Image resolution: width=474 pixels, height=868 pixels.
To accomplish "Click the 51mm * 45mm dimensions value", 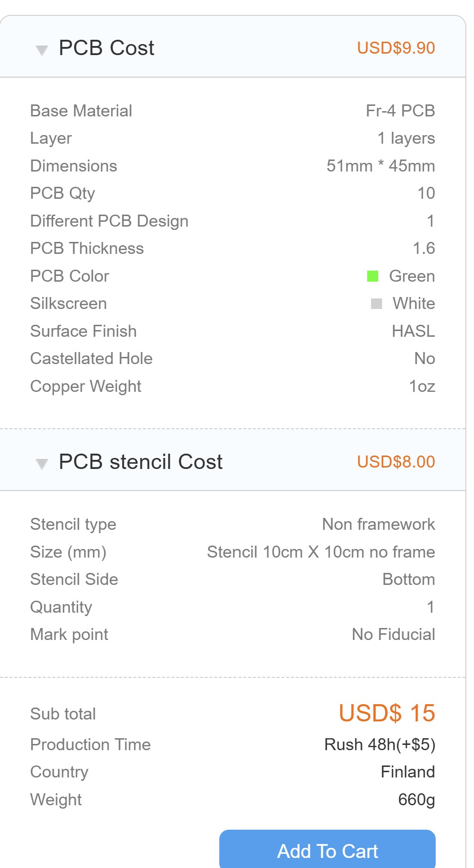I will pos(381,166).
